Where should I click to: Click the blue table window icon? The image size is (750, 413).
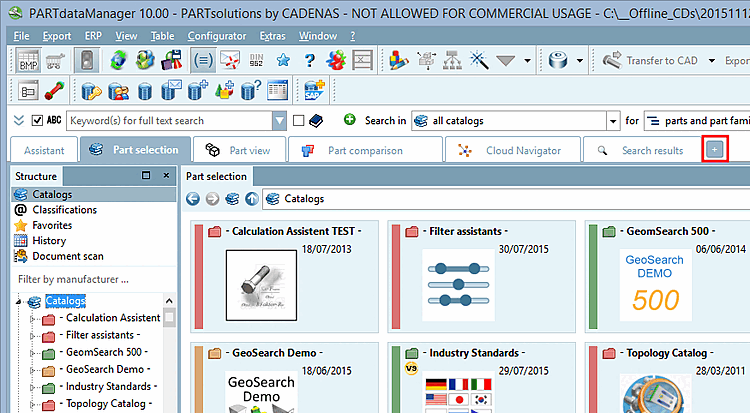278,90
